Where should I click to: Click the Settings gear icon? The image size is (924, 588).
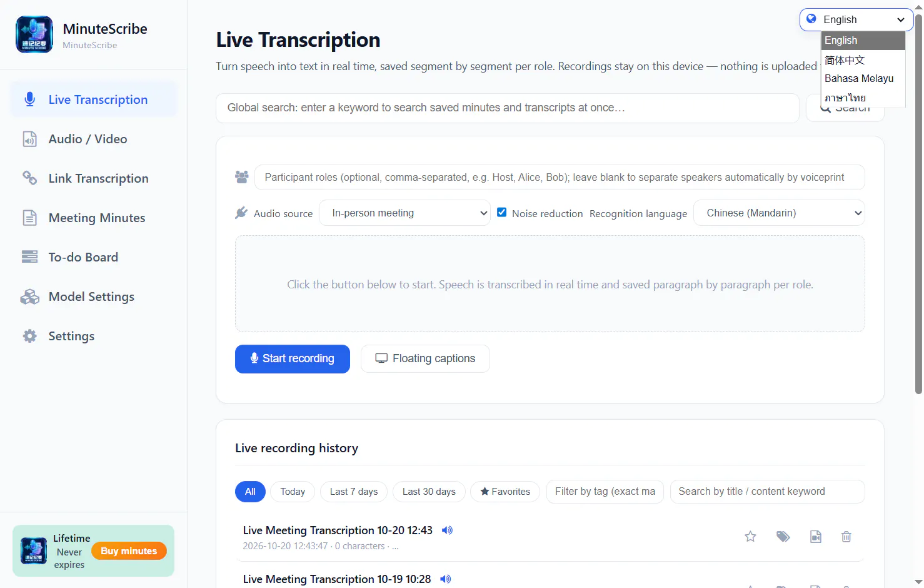click(x=29, y=336)
